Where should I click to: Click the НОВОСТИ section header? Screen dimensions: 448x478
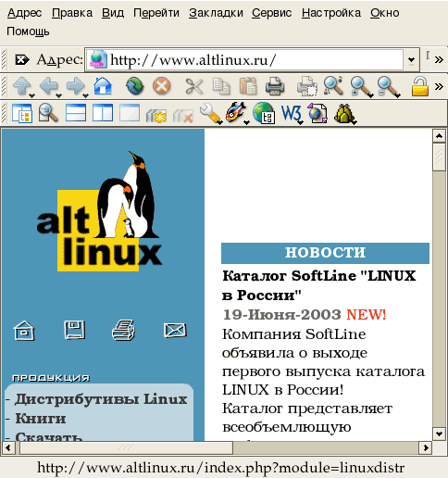(x=325, y=253)
